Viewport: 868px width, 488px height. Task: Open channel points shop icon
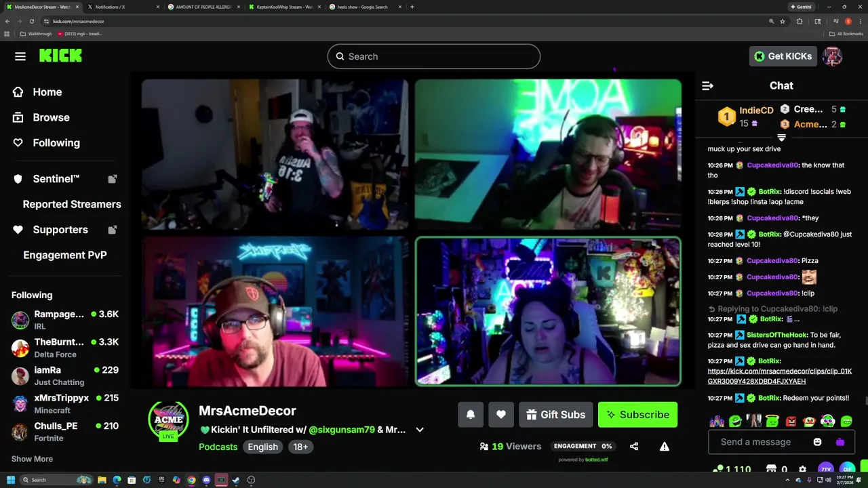tap(771, 469)
